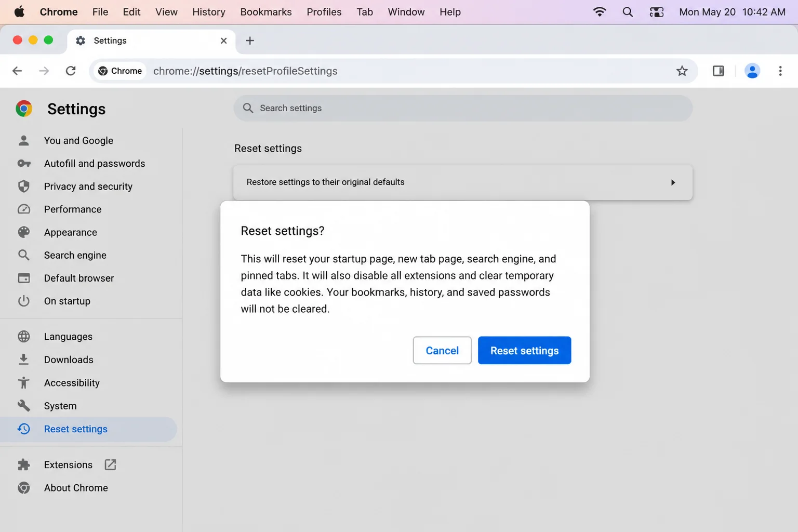798x532 pixels.
Task: Open the Bookmarks menu
Action: point(266,12)
